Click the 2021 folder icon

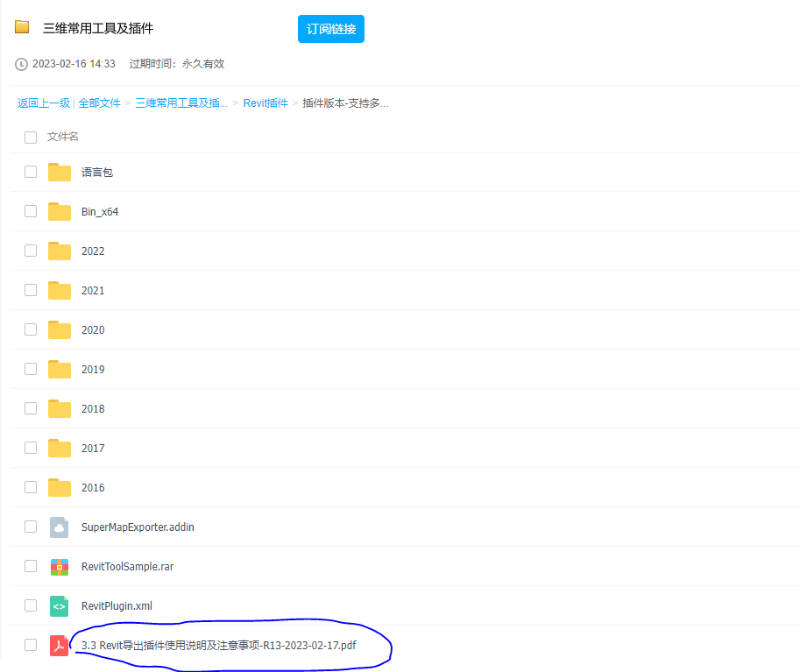coord(60,290)
